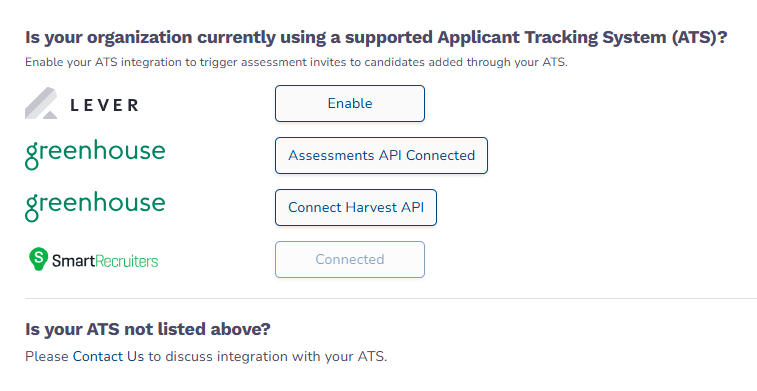Click the 'to discuss integration with your ATS' text
Screen dimensions: 757x391
pyautogui.click(x=267, y=356)
